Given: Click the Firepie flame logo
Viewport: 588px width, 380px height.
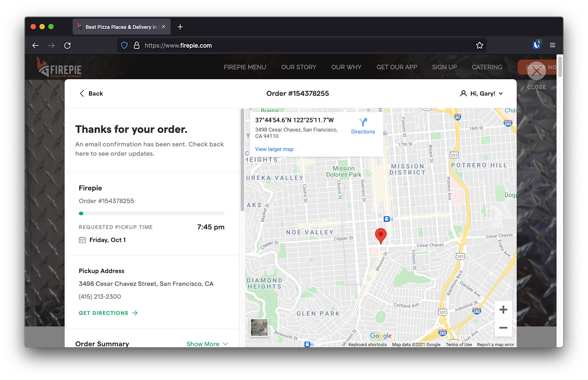Looking at the screenshot, I should [x=42, y=67].
